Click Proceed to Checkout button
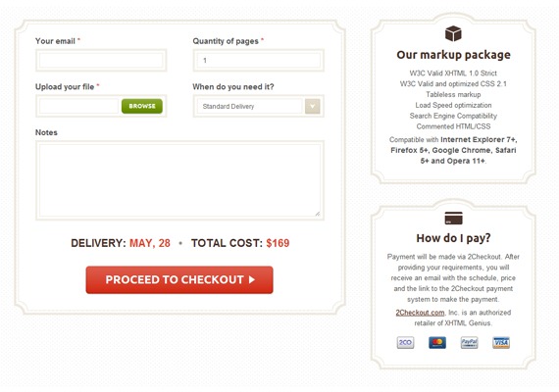The width and height of the screenshot is (559, 392). 179,279
